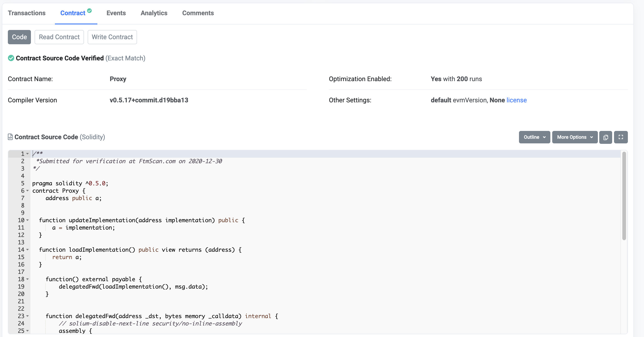Collapse the contract Proxy block at line 6
This screenshot has height=337, width=644.
[x=27, y=191]
